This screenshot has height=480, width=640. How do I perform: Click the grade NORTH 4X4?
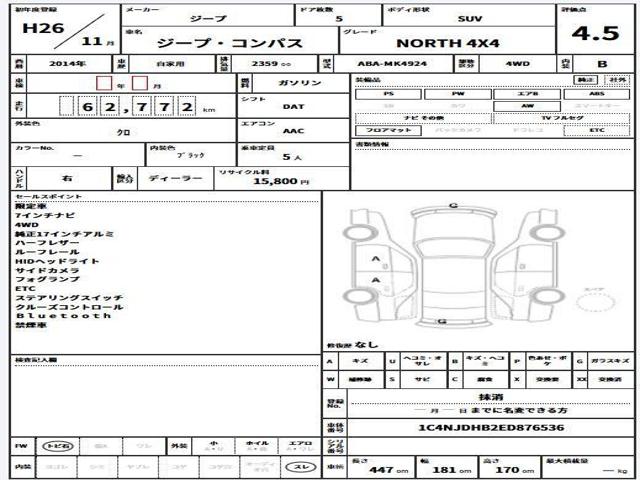[x=448, y=43]
